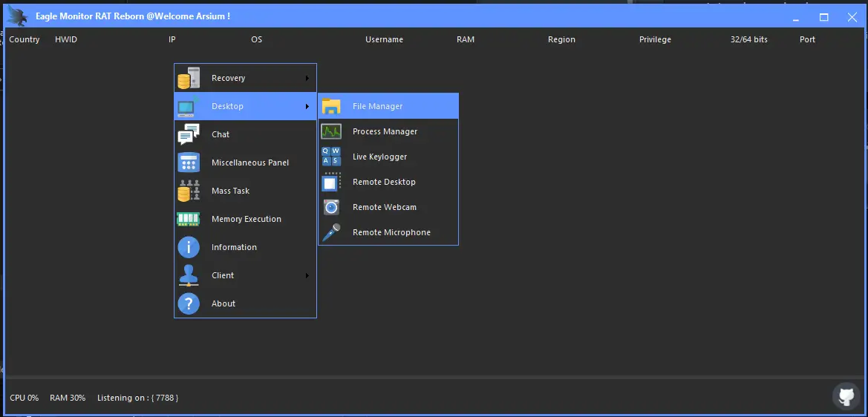This screenshot has width=868, height=417.
Task: Click the Remote Microphone icon
Action: (331, 232)
